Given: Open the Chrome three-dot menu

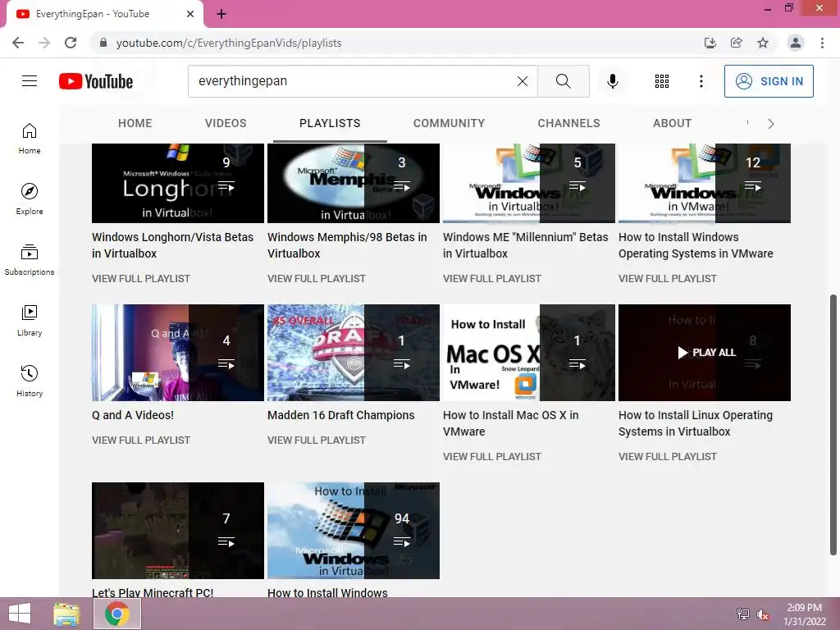Looking at the screenshot, I should [822, 43].
